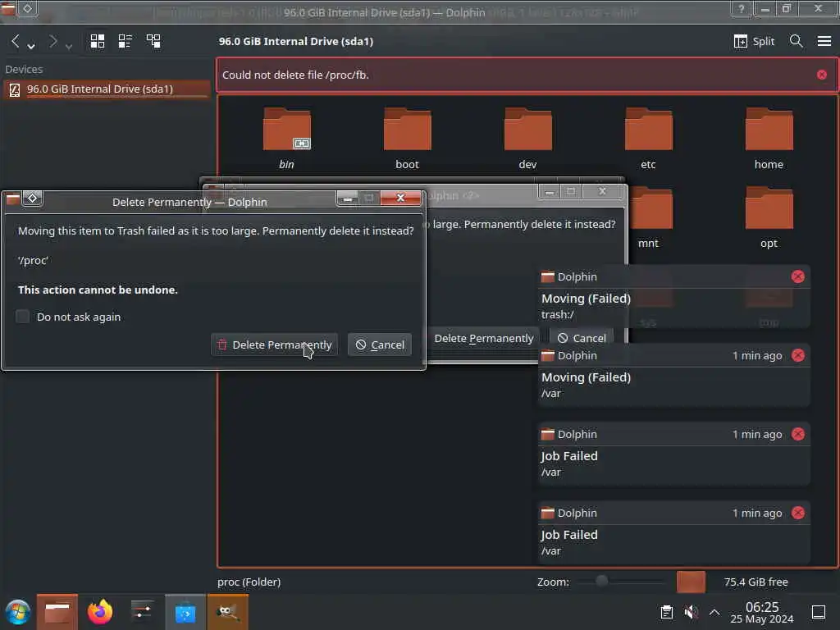Dismiss the 'Could not delete file' error

pos(822,75)
